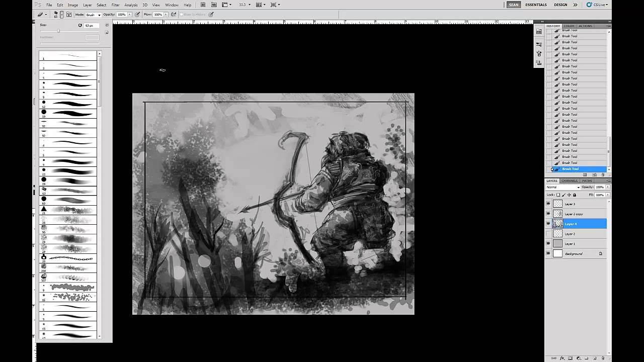Enable lock position icon
The width and height of the screenshot is (644, 362).
tap(569, 195)
